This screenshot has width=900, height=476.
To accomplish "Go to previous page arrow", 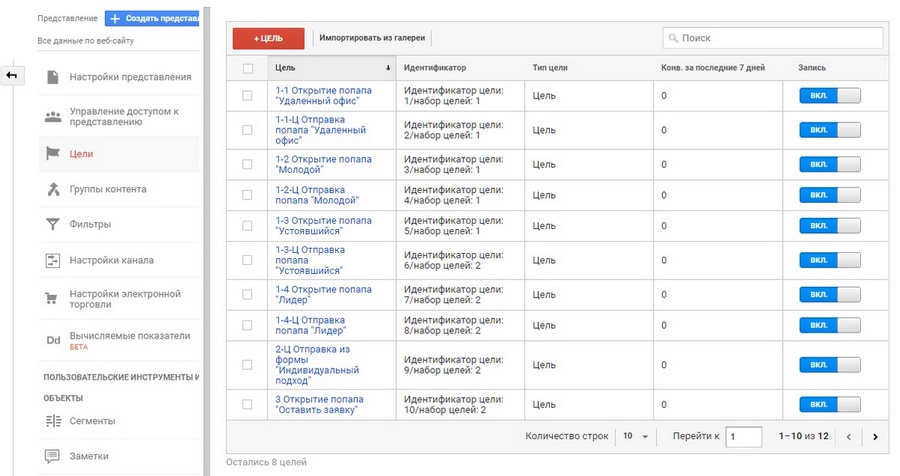I will (x=849, y=437).
